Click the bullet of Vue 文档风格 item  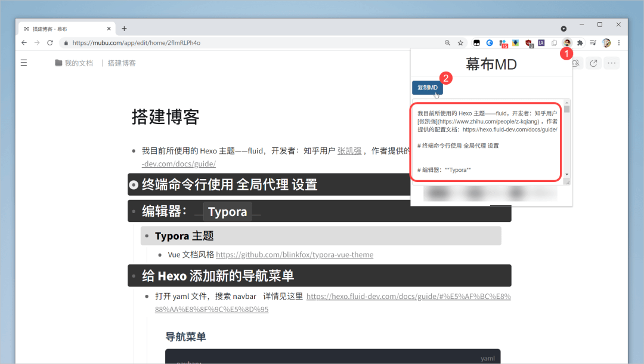click(160, 255)
